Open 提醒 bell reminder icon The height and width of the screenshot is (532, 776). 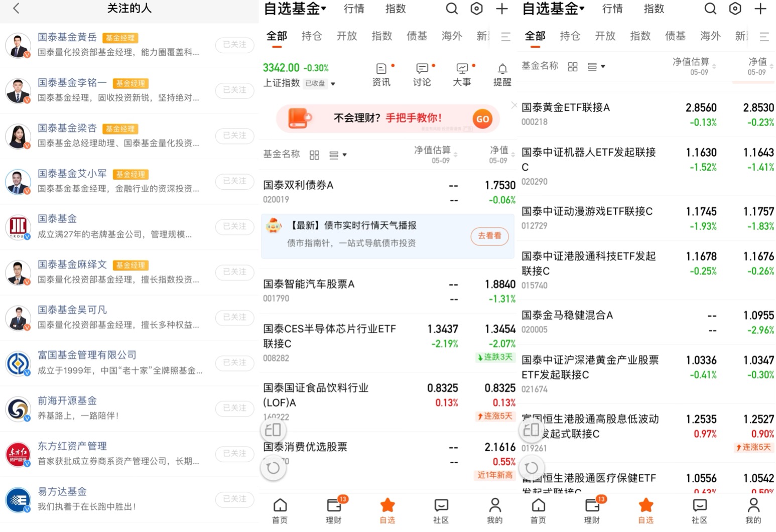pyautogui.click(x=502, y=75)
